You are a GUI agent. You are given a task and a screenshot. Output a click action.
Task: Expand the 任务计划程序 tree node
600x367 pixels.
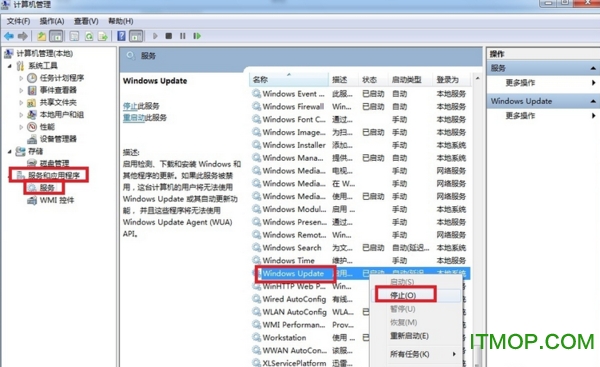click(21, 78)
